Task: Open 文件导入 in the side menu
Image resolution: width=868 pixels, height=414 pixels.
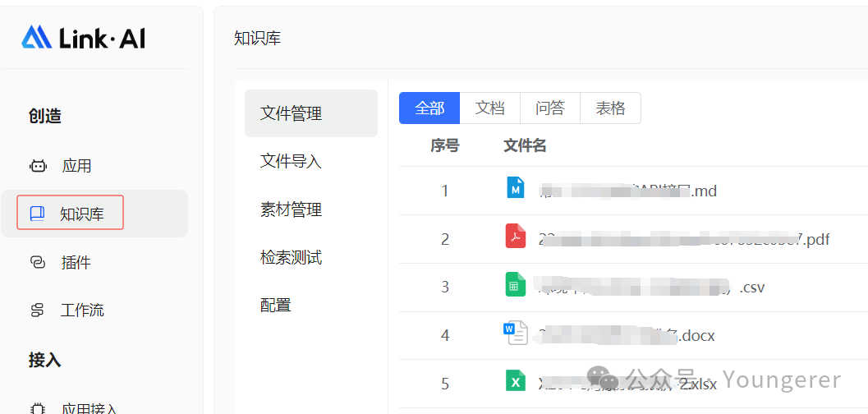Action: point(291,161)
